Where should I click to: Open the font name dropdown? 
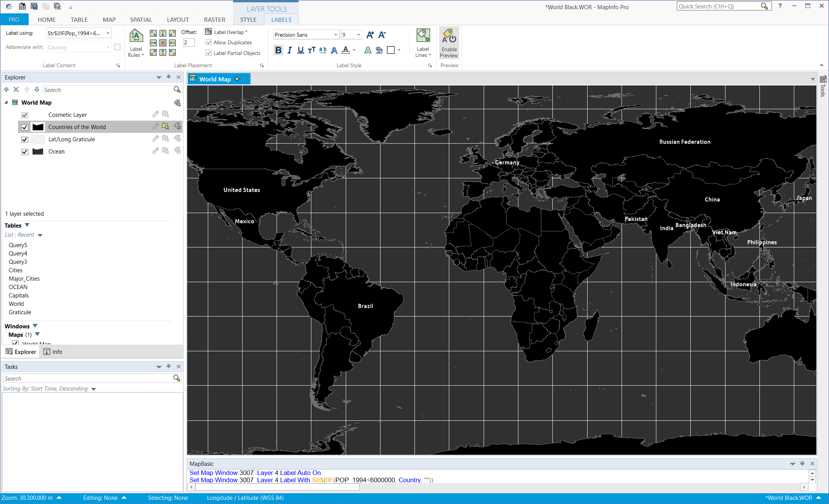coord(336,34)
